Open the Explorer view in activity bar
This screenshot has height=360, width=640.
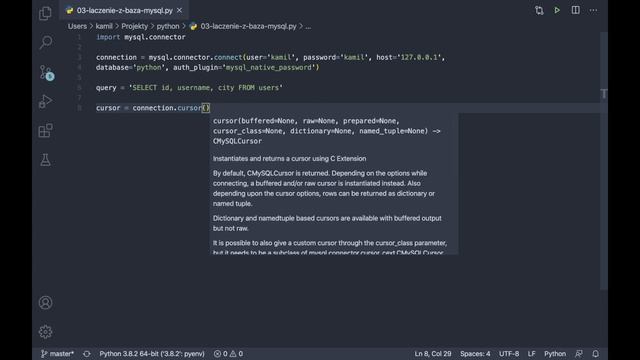pyautogui.click(x=45, y=13)
